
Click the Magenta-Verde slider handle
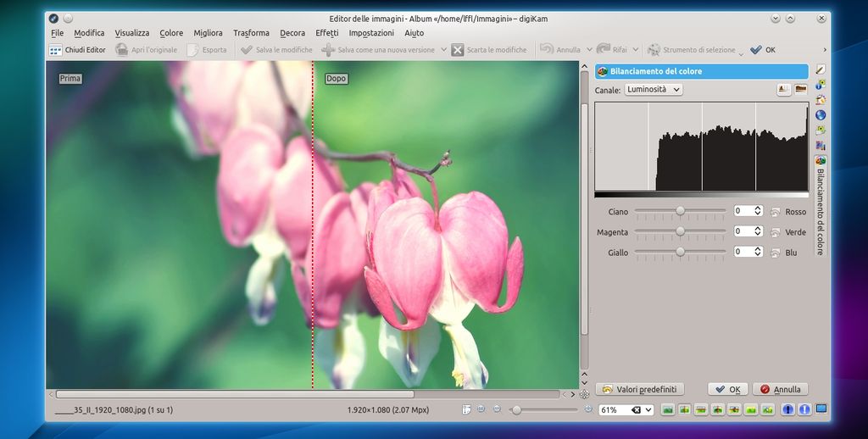680,231
